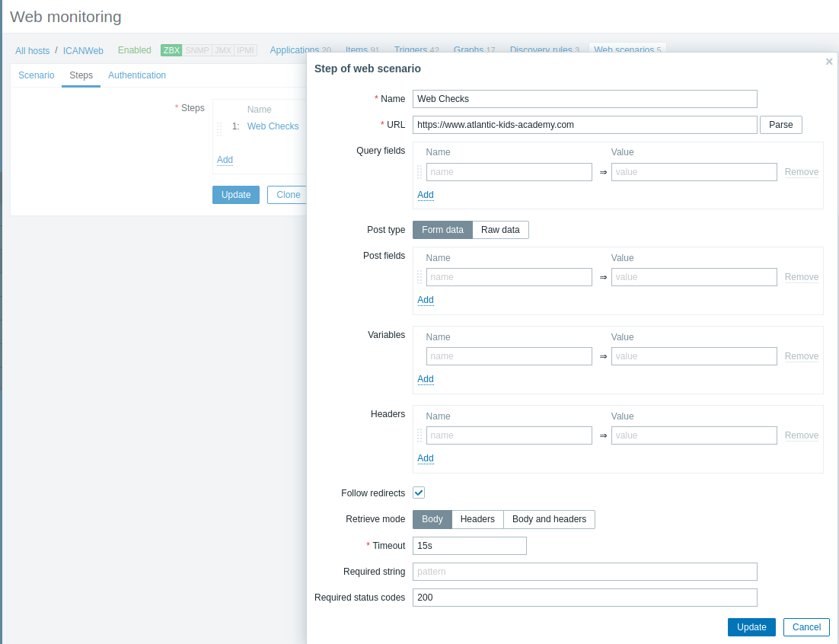Click the ZBX availability badge
The width and height of the screenshot is (839, 644).
(x=171, y=50)
